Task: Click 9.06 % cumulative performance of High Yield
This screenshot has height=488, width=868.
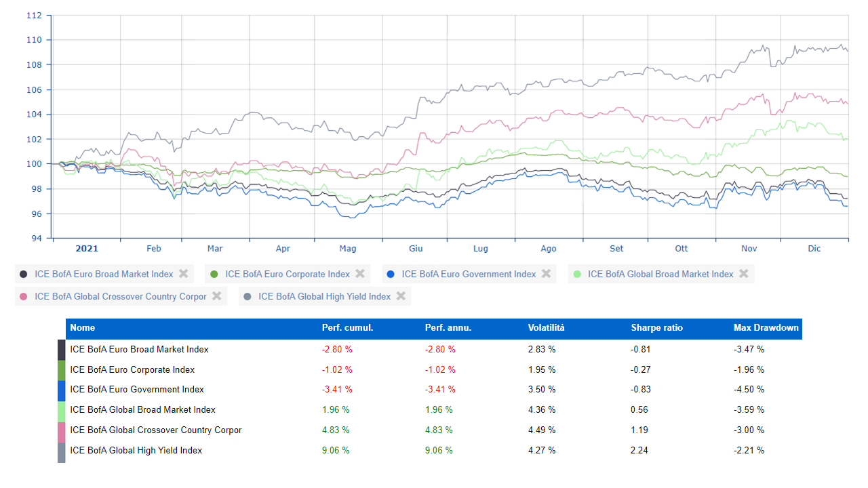Action: click(336, 451)
